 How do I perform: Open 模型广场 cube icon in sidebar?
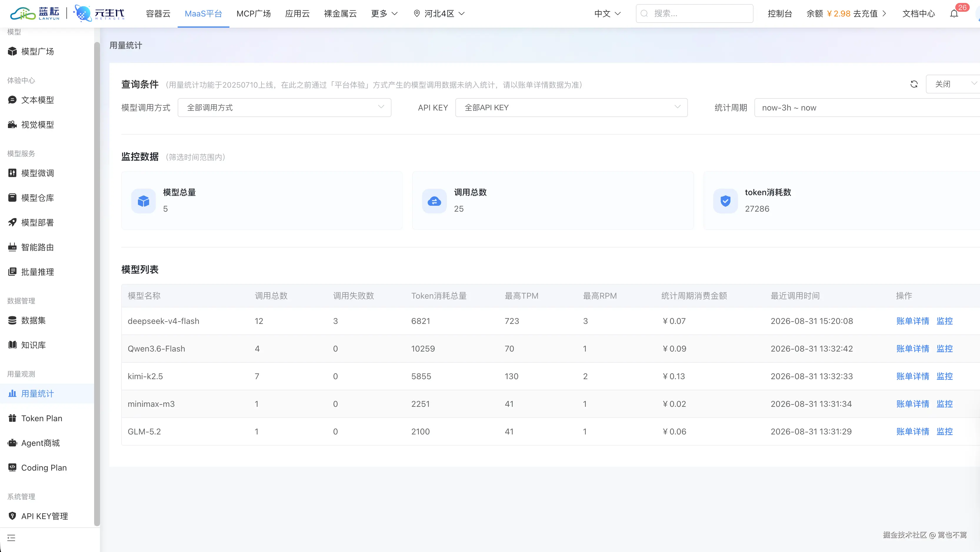pos(13,51)
